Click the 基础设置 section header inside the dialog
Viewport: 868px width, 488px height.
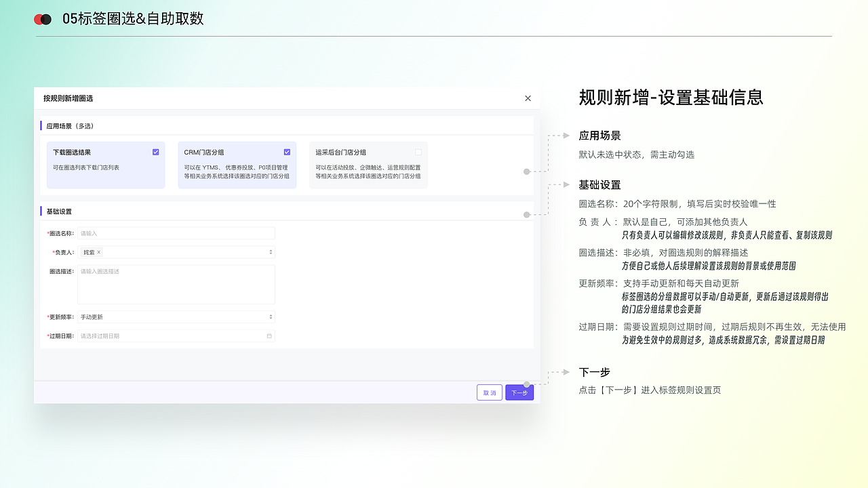click(x=59, y=211)
